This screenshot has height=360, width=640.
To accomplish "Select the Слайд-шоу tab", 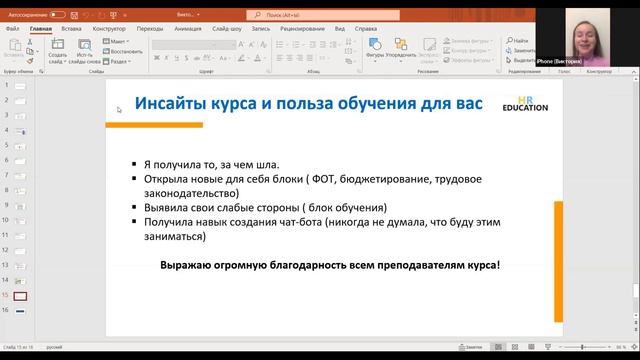I will click(227, 29).
